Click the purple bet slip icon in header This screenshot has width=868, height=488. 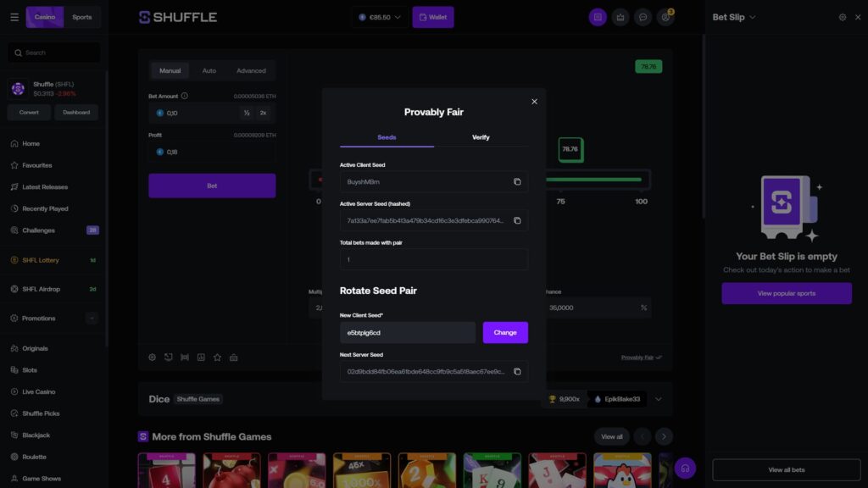tap(598, 17)
